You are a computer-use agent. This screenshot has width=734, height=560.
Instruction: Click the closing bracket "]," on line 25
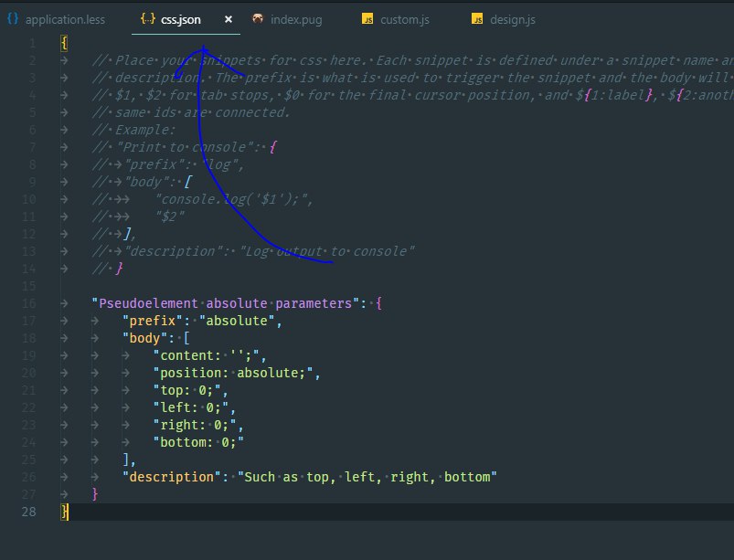point(129,460)
